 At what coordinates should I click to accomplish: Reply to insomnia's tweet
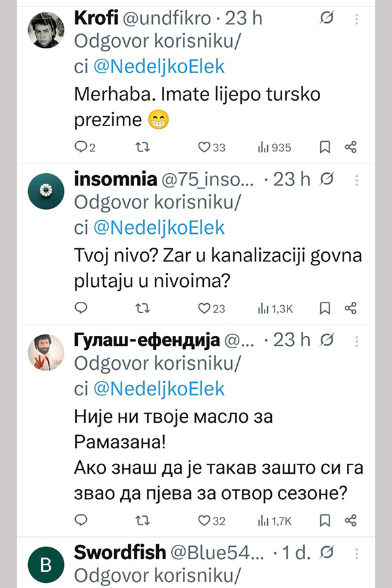82,308
